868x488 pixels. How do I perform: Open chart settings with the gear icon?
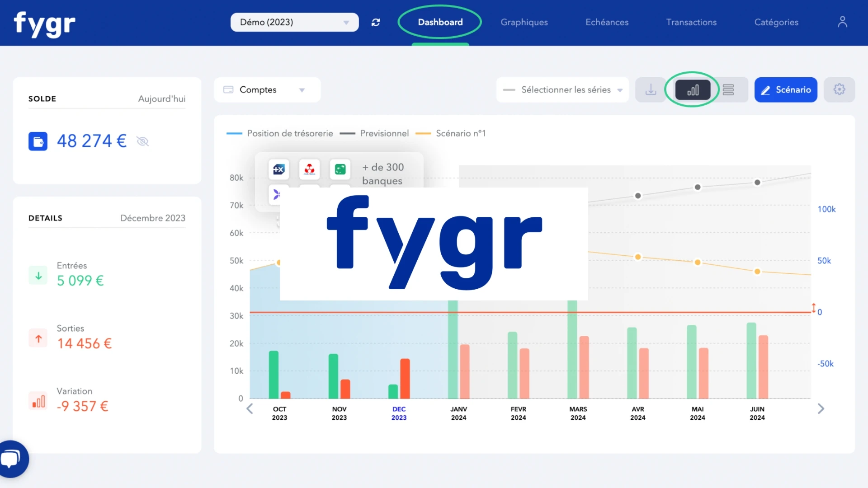click(x=840, y=89)
